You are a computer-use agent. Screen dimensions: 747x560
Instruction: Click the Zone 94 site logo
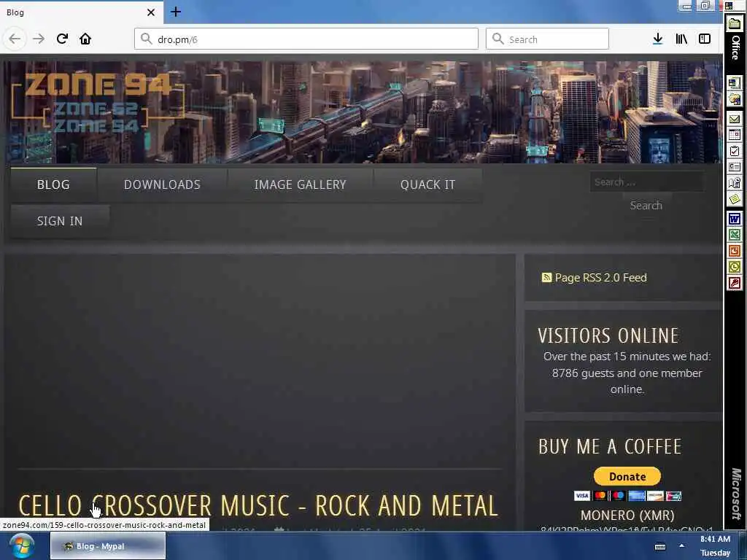[x=98, y=104]
